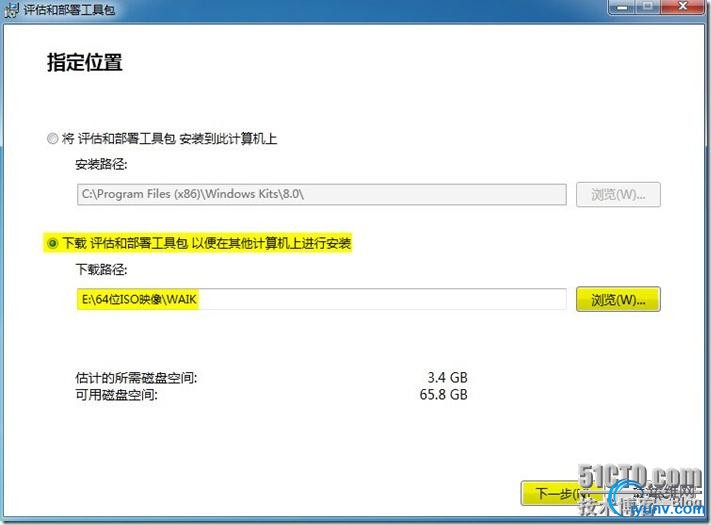Click the install path field with C:\Program Files
This screenshot has width=711, height=525.
point(321,194)
